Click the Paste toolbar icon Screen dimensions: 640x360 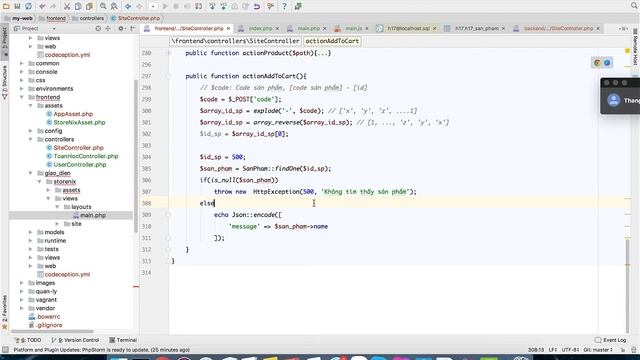coord(89,6)
